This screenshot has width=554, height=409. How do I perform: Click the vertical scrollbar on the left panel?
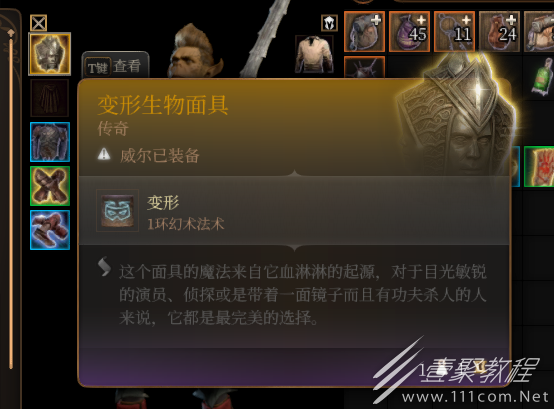coord(11,200)
